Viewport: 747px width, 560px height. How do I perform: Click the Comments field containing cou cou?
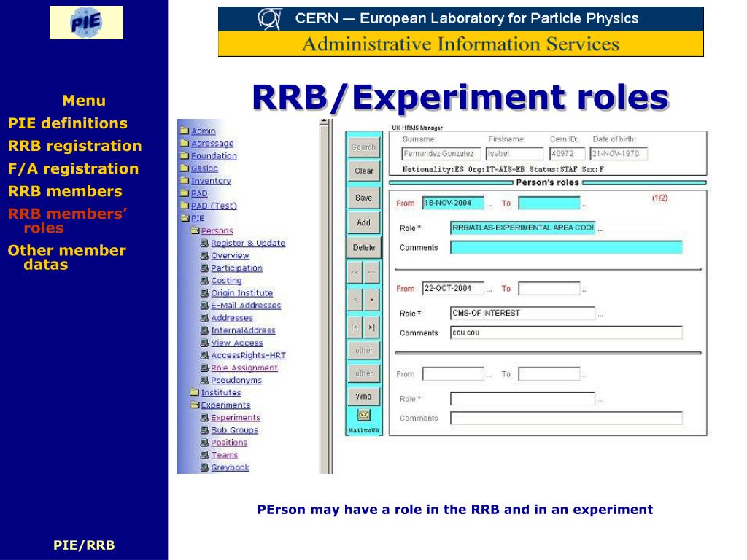566,332
